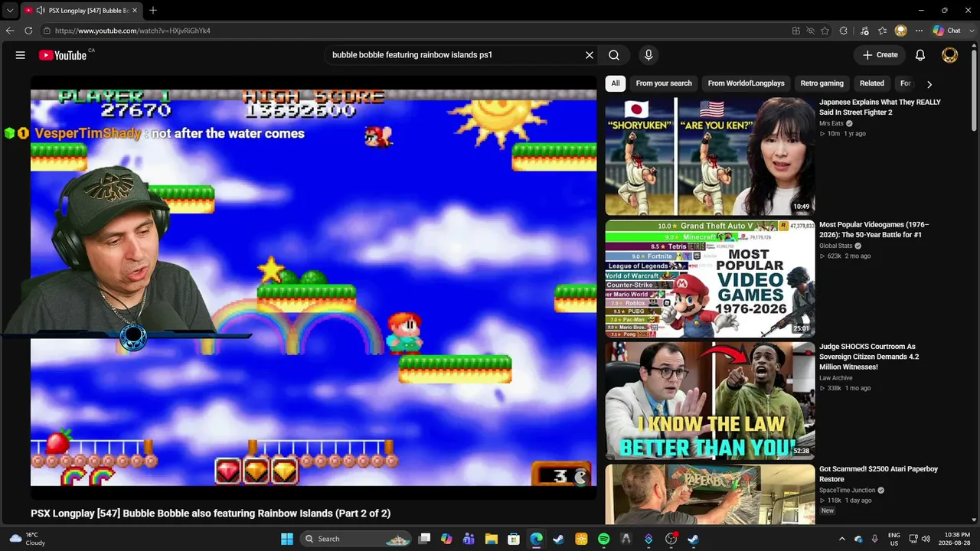980x551 pixels.
Task: Open the browser profile avatar
Action: pos(901,31)
